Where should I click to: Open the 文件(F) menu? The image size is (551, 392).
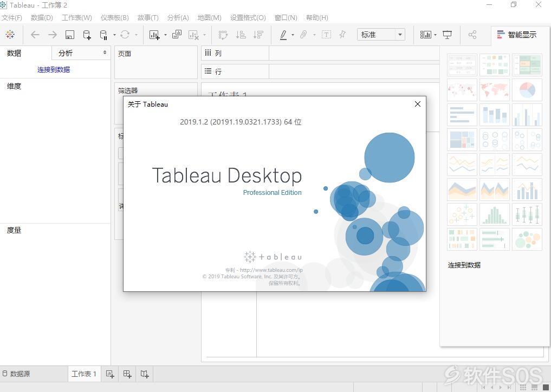[11, 17]
